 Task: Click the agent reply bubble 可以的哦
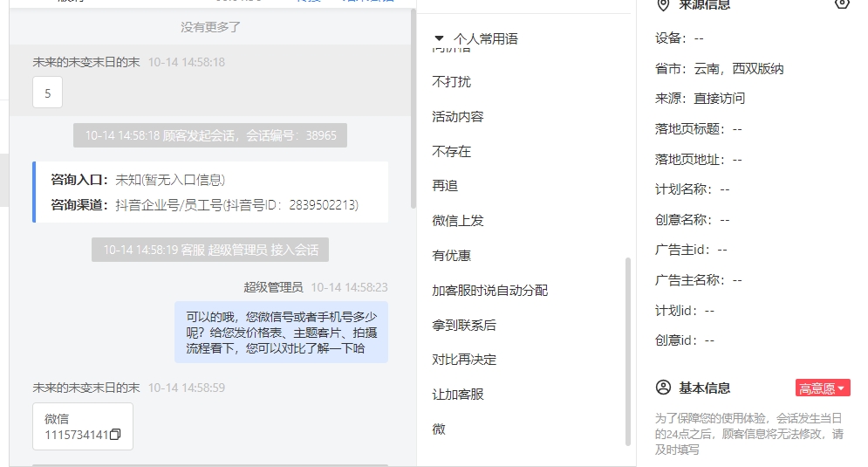(x=281, y=333)
